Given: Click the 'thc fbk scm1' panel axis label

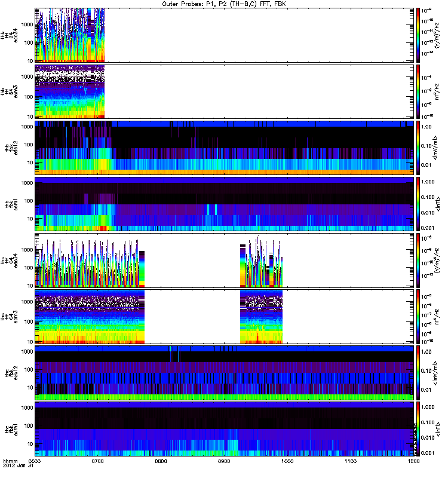Looking at the screenshot, I should click(11, 429).
